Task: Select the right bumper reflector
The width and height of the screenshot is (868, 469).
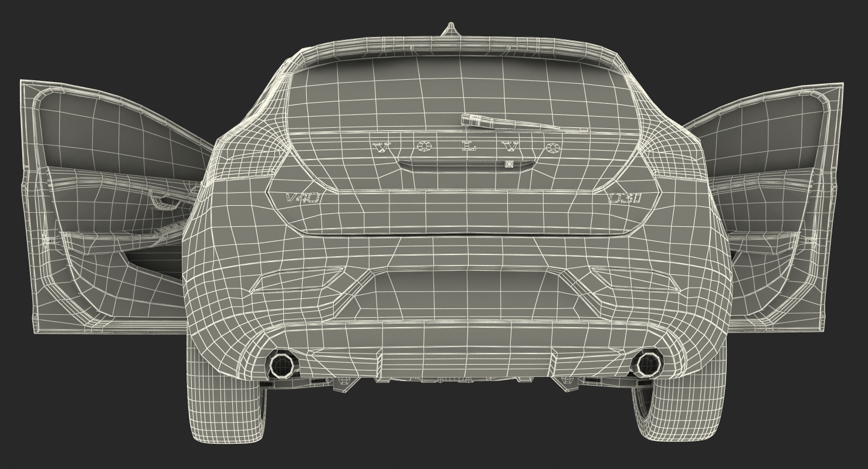Action: coord(635,279)
